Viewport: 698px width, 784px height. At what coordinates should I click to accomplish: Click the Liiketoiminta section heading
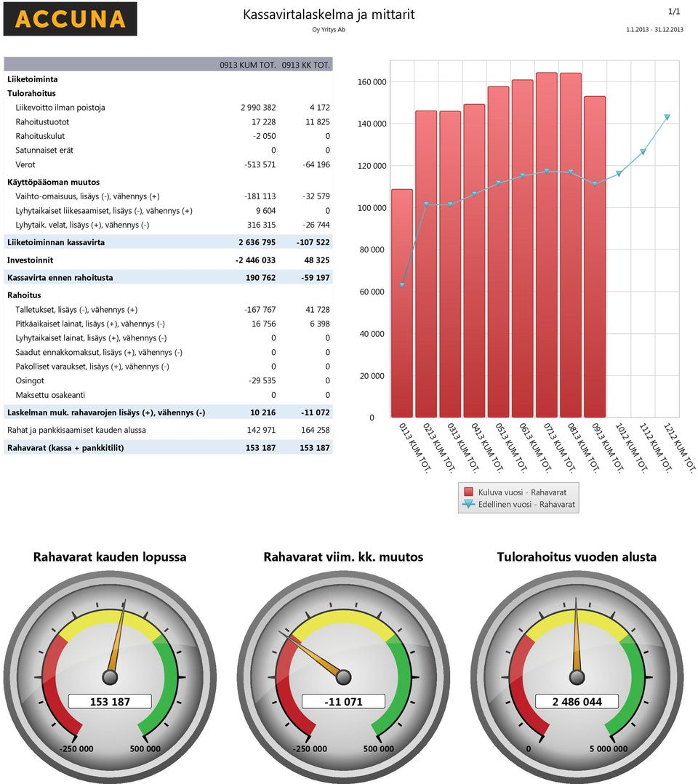click(x=33, y=79)
